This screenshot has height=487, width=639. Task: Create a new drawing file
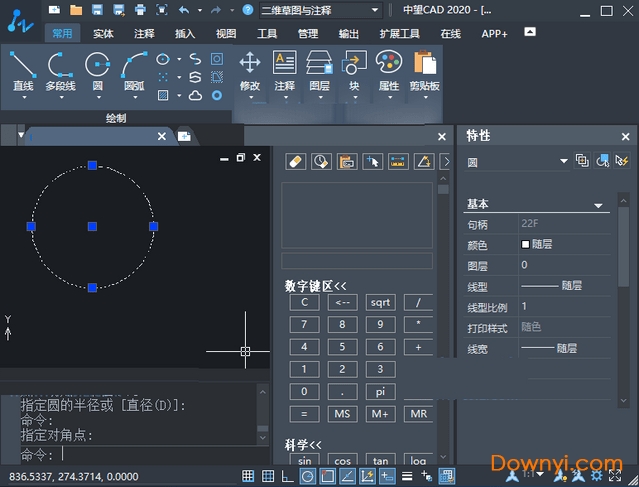(54, 9)
